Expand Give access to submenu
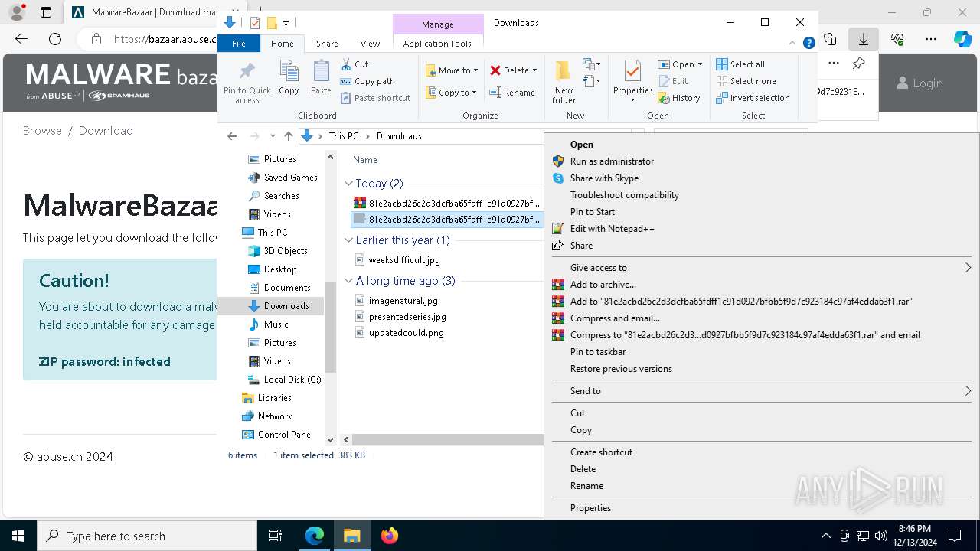This screenshot has height=551, width=980. tap(762, 268)
